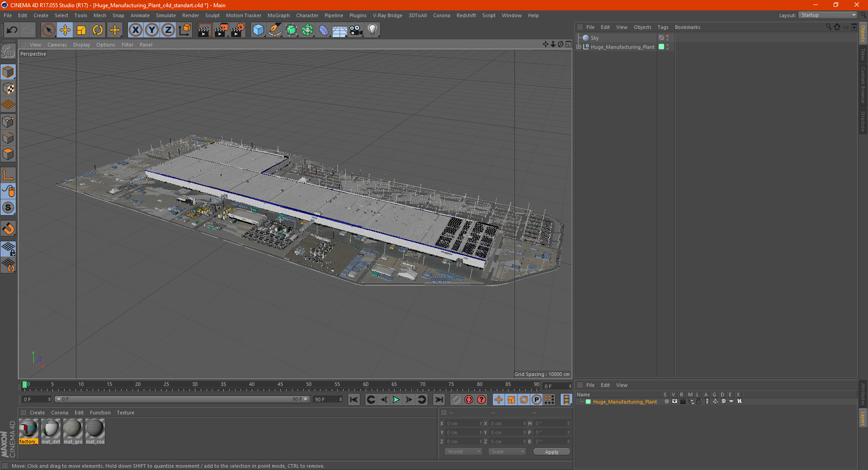This screenshot has width=868, height=470.
Task: Open the Layout Startup dropdown
Action: click(x=828, y=15)
